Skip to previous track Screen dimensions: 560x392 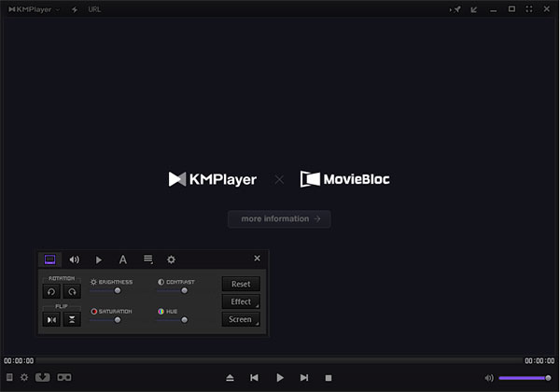(x=254, y=378)
